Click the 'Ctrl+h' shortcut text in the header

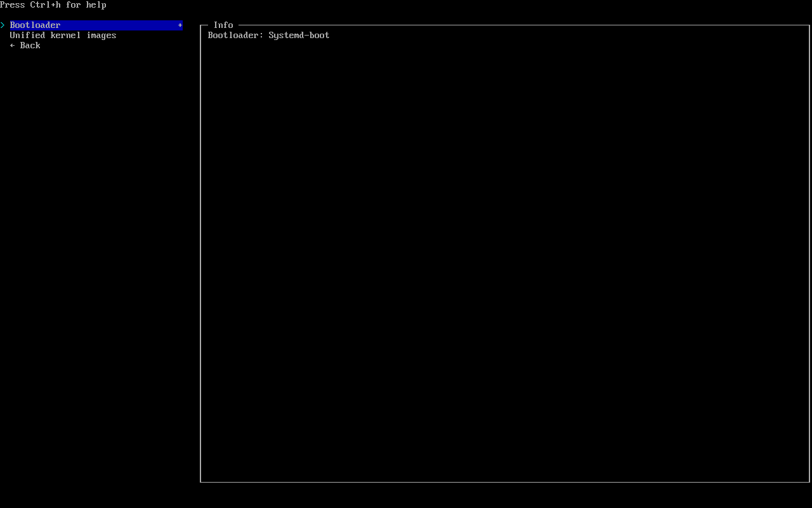coord(46,5)
